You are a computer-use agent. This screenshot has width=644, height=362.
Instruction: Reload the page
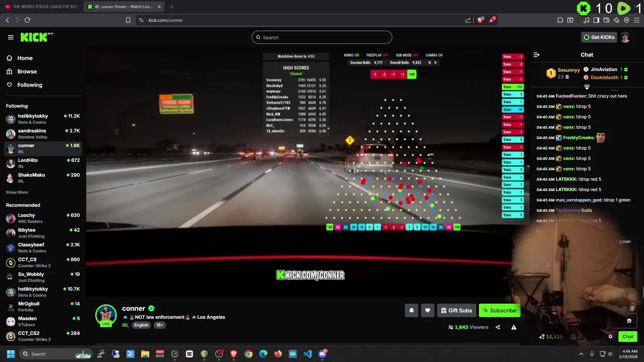click(27, 20)
